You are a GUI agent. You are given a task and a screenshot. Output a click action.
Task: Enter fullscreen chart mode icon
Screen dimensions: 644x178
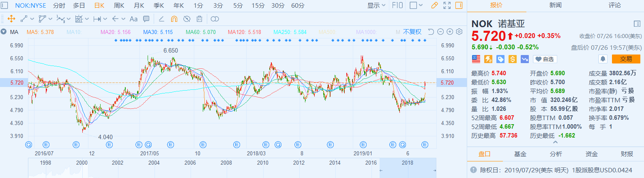pyautogui.click(x=447, y=5)
